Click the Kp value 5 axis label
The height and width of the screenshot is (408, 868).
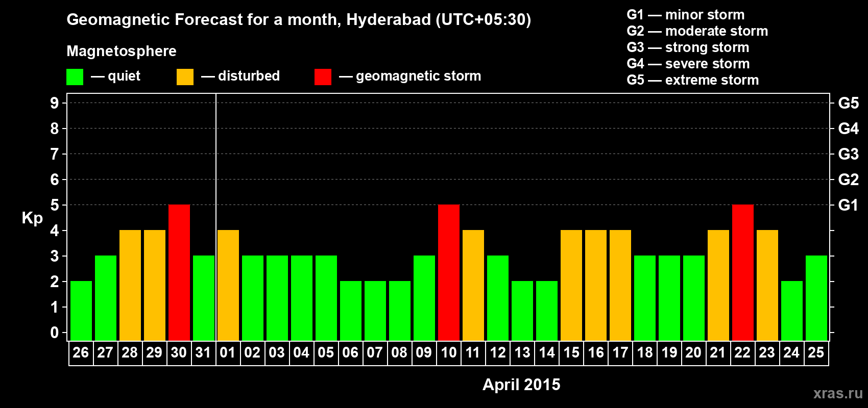(55, 205)
